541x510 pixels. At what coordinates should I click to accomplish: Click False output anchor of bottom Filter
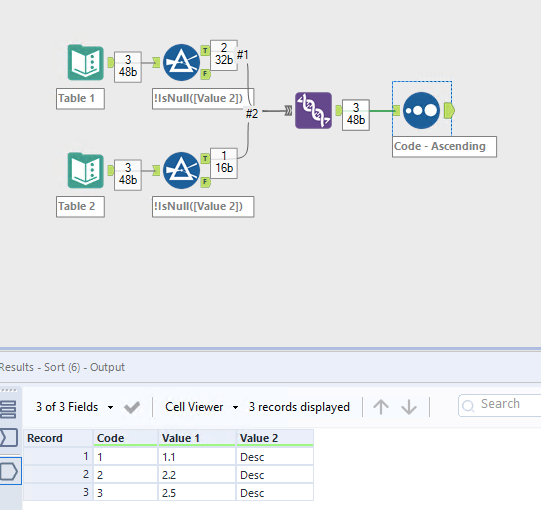click(205, 182)
